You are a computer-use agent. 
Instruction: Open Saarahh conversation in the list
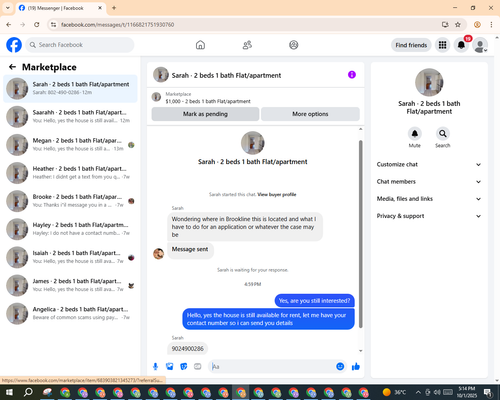[x=70, y=117]
